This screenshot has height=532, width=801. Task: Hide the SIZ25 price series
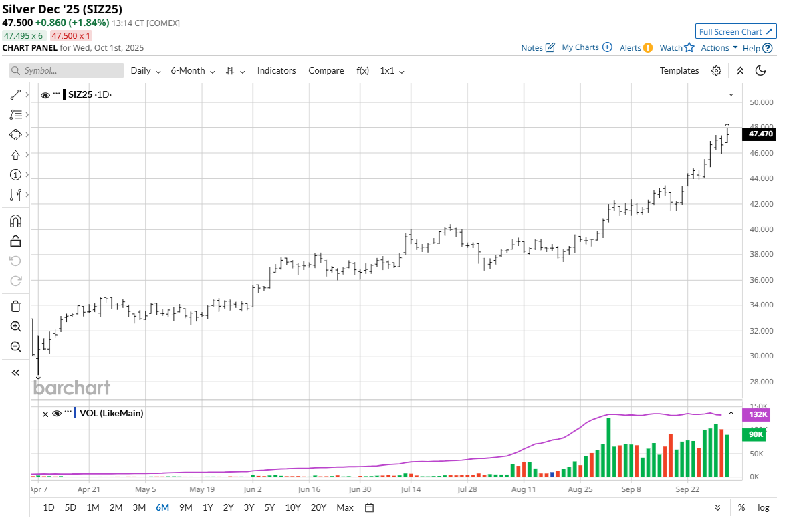click(45, 95)
